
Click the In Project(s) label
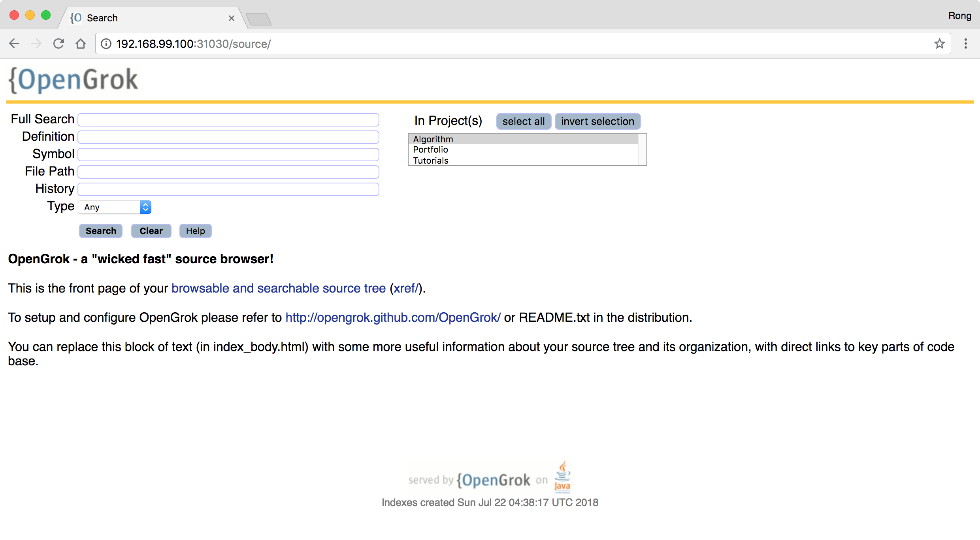click(448, 121)
